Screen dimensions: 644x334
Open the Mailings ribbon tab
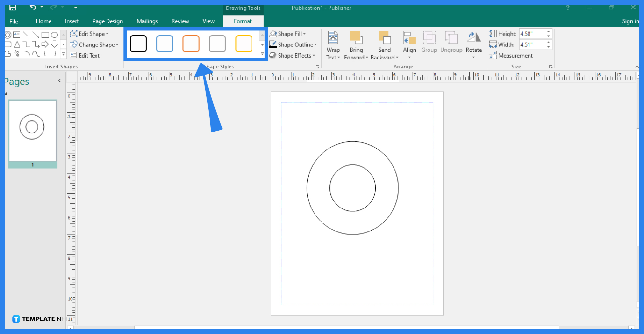[147, 21]
